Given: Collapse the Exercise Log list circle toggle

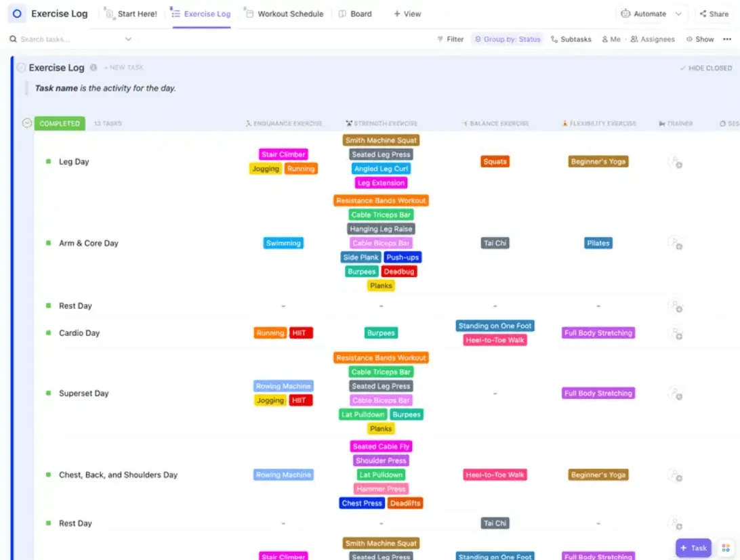Looking at the screenshot, I should (21, 68).
